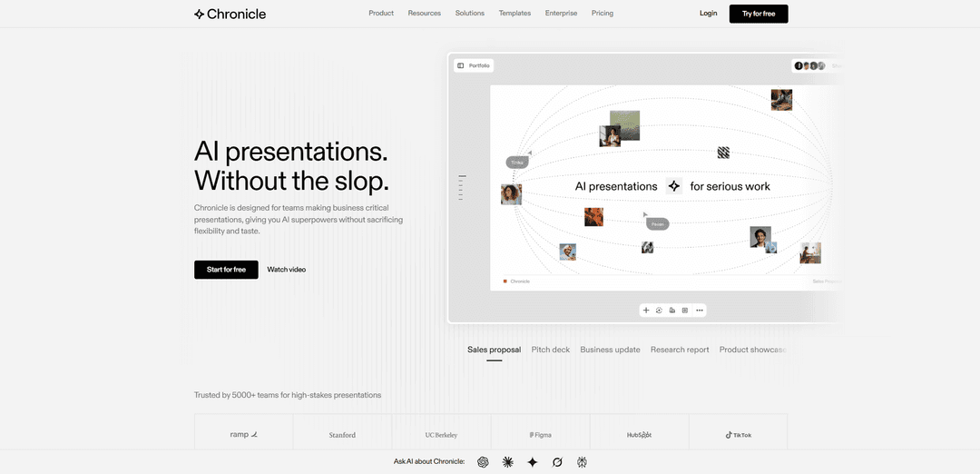Screen dimensions: 980x474
Task: Expand the Resources menu
Action: pos(424,14)
